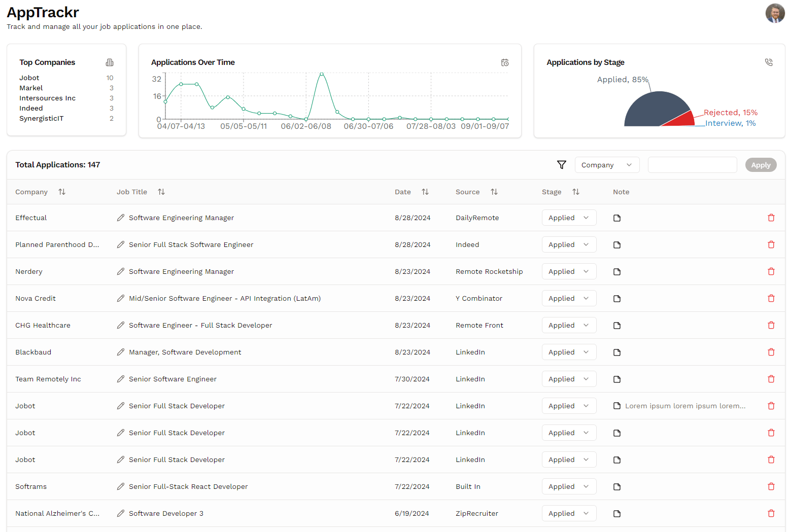The width and height of the screenshot is (789, 532).
Task: Click the building icon in Top Companies
Action: coord(110,62)
